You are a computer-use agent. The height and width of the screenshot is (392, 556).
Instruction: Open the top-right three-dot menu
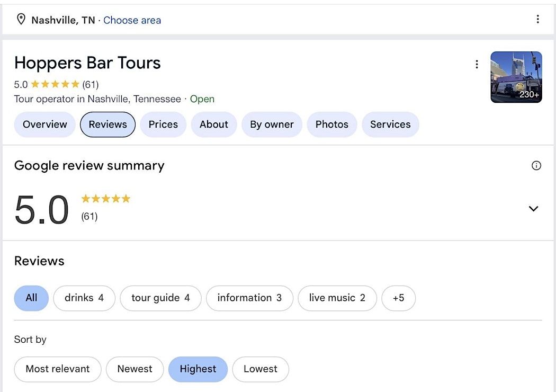point(537,20)
